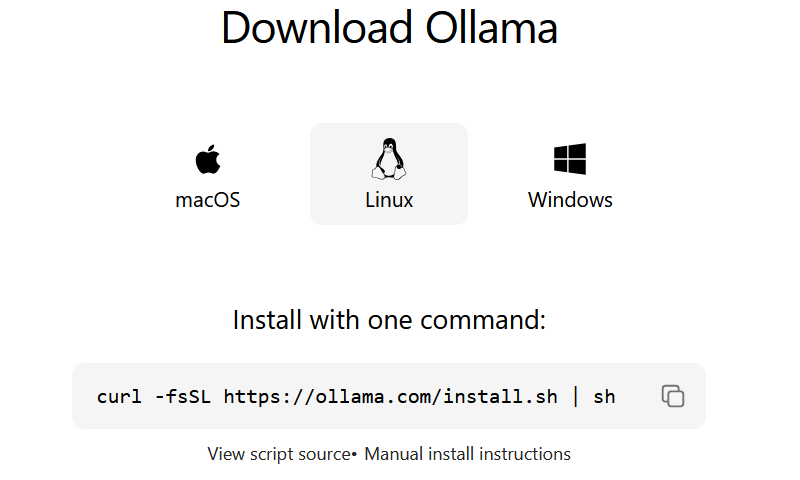800x480 pixels.
Task: Open the Manual install instructions link
Action: point(467,454)
